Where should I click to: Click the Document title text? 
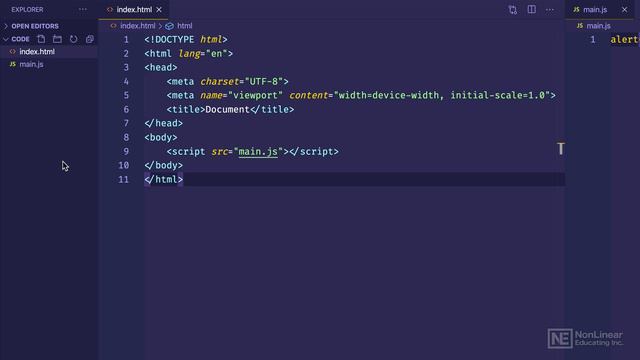click(x=227, y=109)
